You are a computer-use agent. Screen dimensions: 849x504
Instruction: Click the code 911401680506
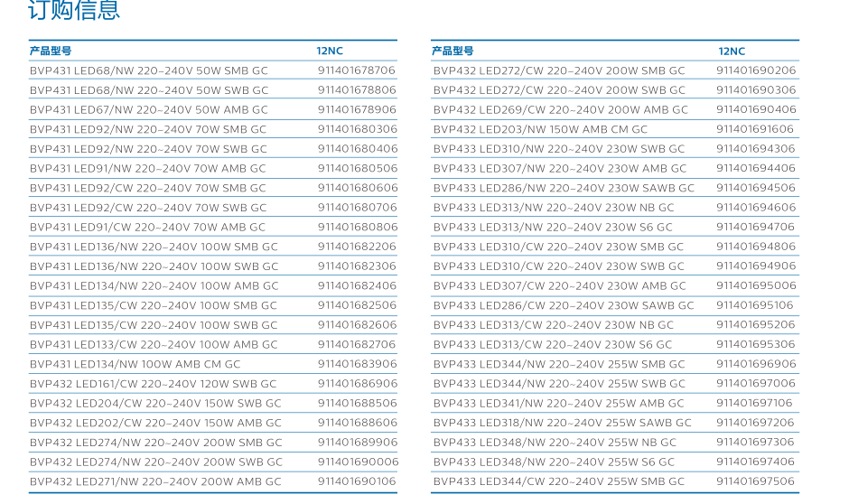pos(357,169)
